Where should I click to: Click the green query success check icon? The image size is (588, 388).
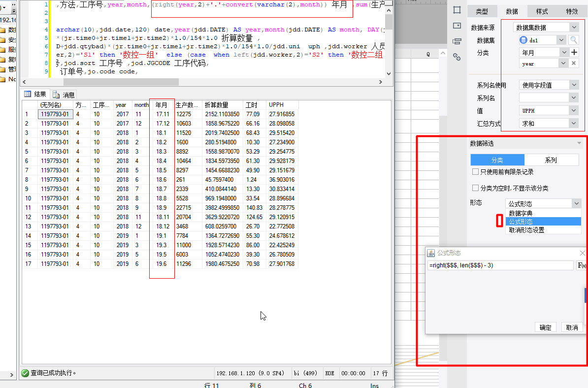tap(25, 373)
